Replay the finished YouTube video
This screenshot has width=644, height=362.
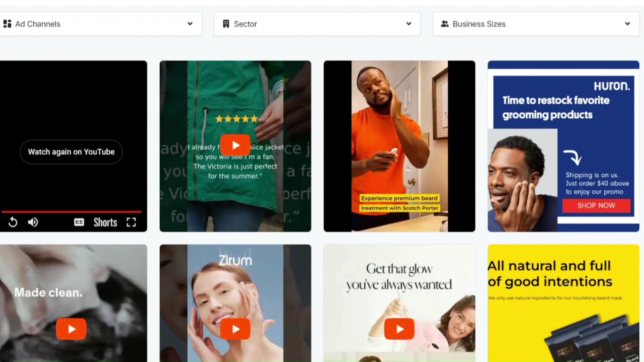coord(13,222)
